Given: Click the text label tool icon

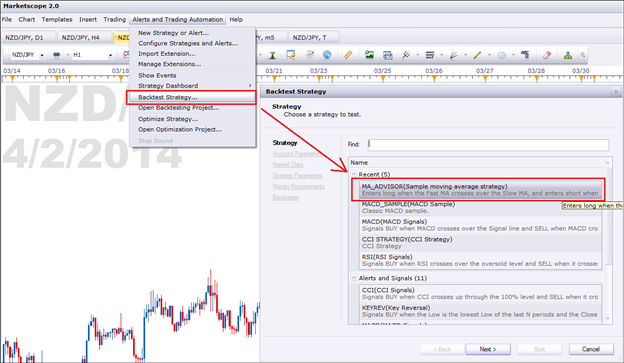Looking at the screenshot, I should [x=525, y=55].
